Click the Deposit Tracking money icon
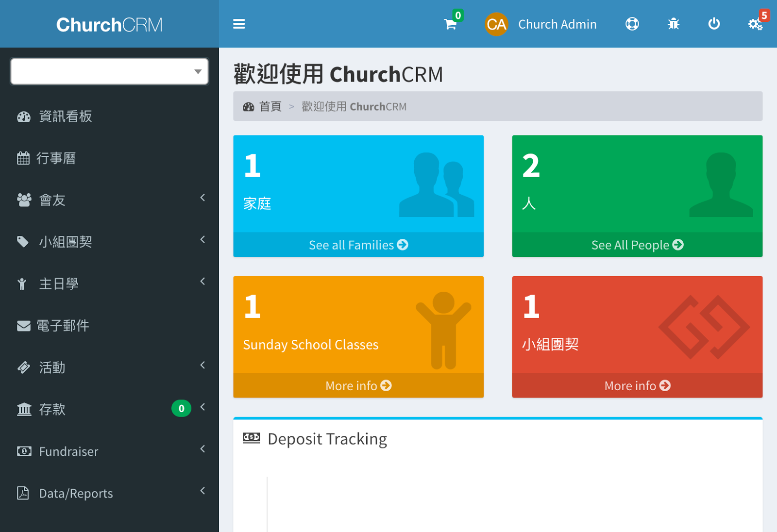The image size is (777, 532). (251, 438)
